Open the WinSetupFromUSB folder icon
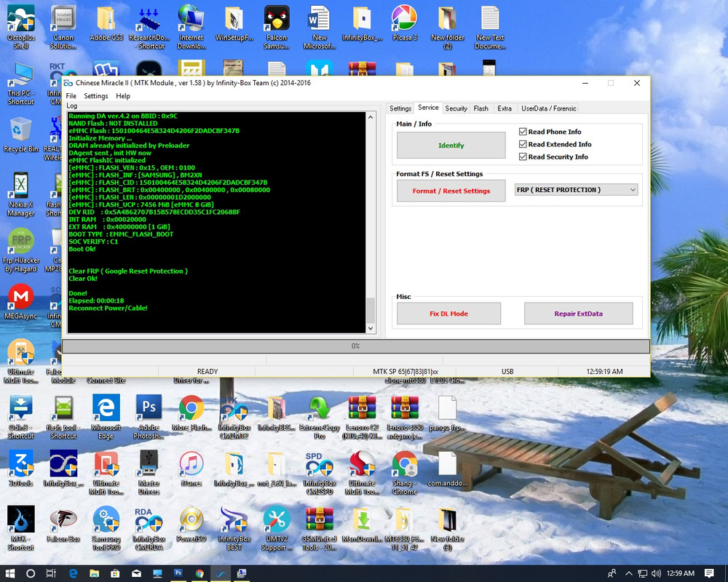The width and height of the screenshot is (728, 582). 234,23
